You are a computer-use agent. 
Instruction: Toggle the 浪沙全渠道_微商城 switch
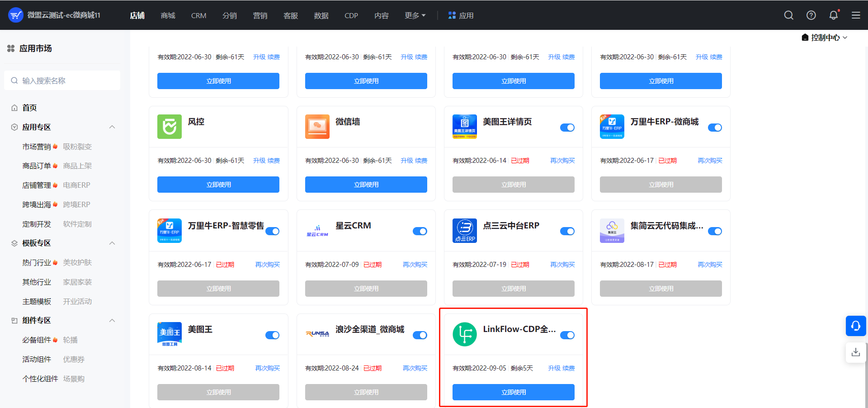pyautogui.click(x=420, y=335)
